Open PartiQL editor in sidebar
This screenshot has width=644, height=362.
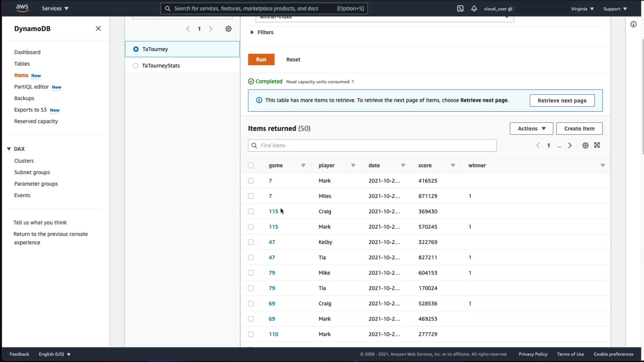pos(32,87)
